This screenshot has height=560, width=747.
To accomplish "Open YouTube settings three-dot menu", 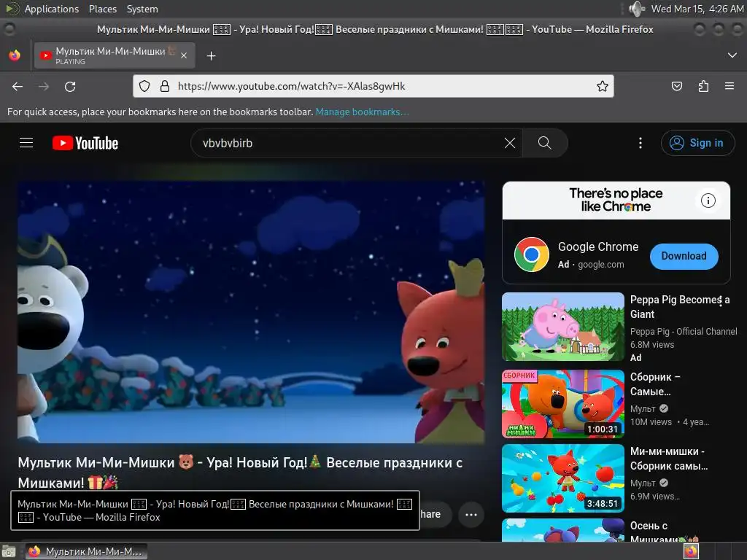I will pyautogui.click(x=640, y=143).
